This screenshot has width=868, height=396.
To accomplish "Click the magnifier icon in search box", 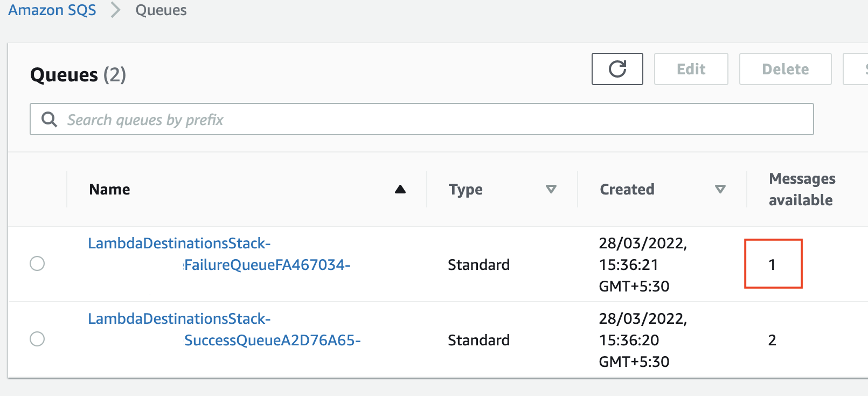I will (49, 119).
